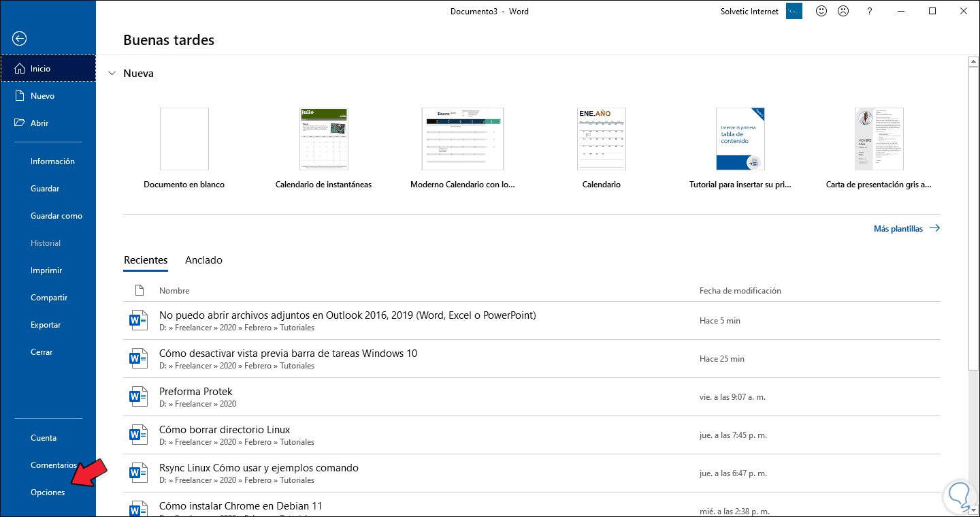Viewport: 980px width, 517px height.
Task: Open the Guardar como menu item
Action: (x=56, y=216)
